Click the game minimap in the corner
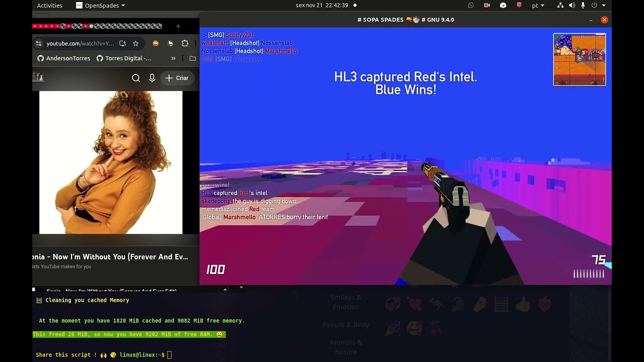Viewport: 644px width, 362px height. [x=579, y=59]
